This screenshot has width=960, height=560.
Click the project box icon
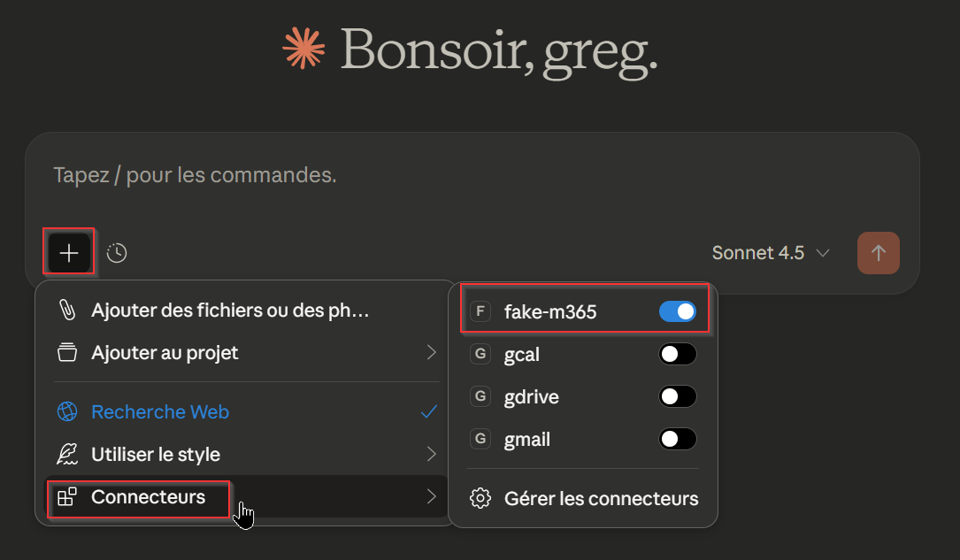(x=67, y=353)
